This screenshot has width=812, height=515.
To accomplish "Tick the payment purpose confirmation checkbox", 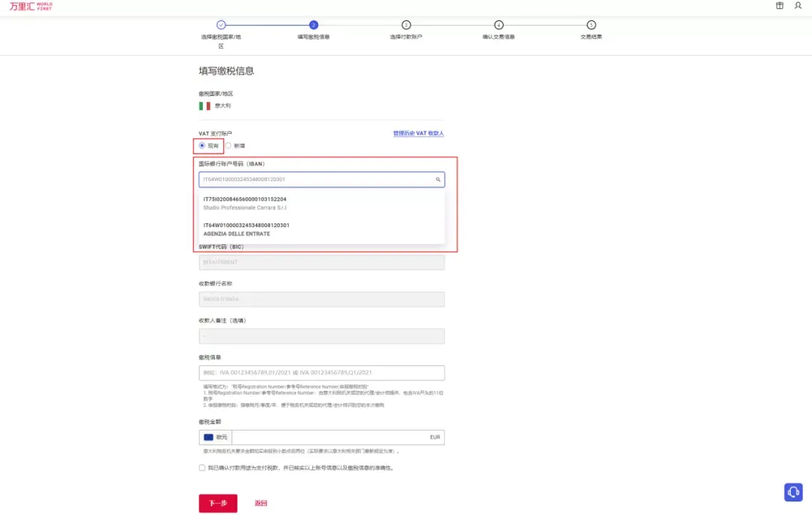I will click(202, 468).
